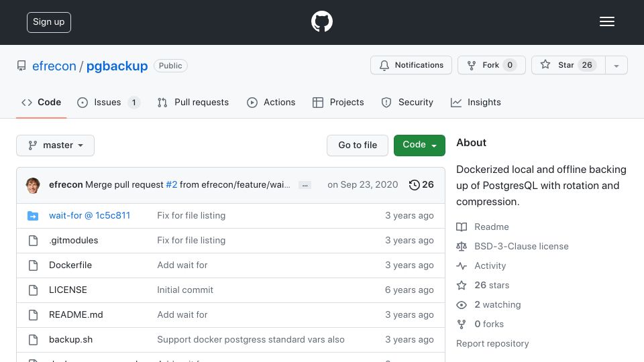Open 'Add wait for' commit on README.md row
Screen dimensions: 644x362
coord(182,315)
